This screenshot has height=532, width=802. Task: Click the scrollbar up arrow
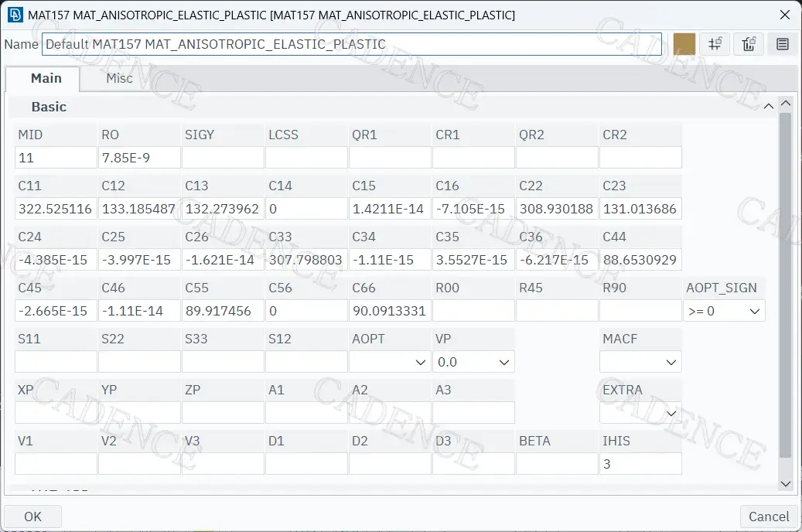click(785, 104)
